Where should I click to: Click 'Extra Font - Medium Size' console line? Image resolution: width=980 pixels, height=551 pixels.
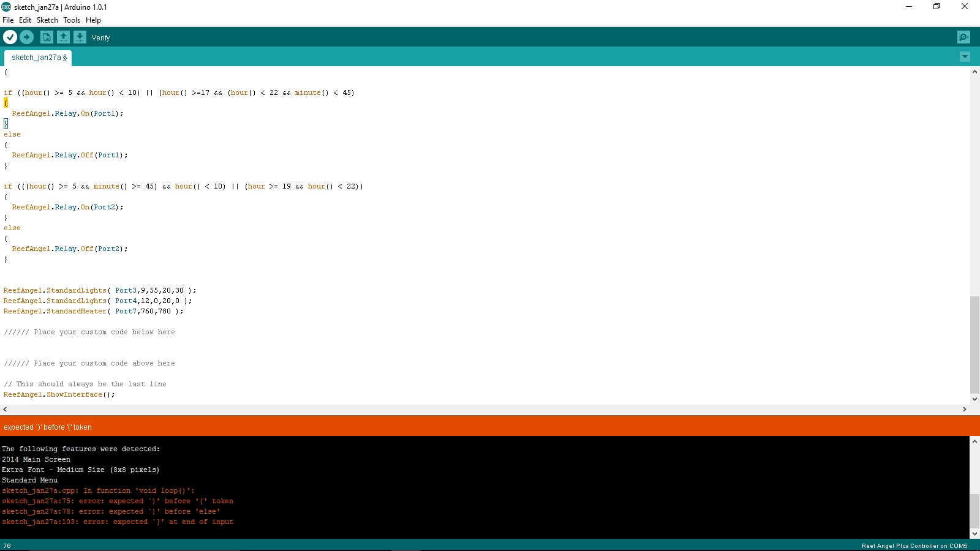[x=80, y=470]
